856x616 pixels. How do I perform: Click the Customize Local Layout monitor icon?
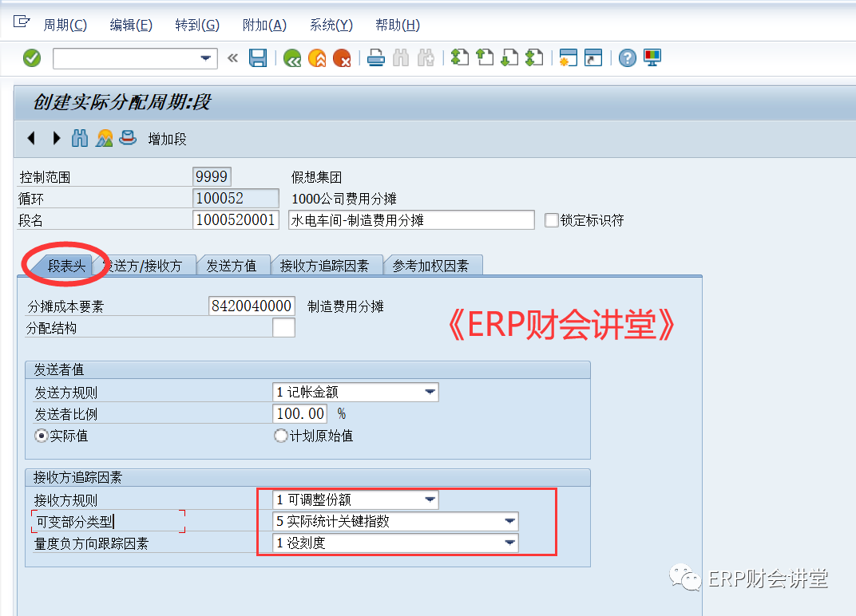pos(652,57)
